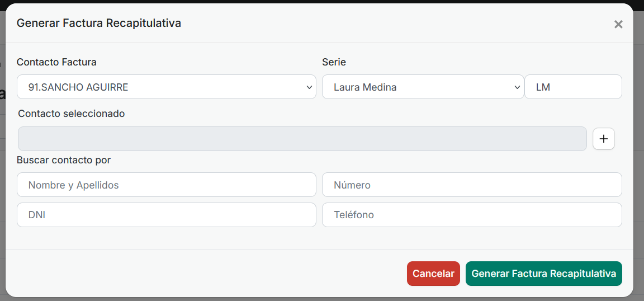Click the chevron arrow on Laura Medina selector

pyautogui.click(x=517, y=87)
